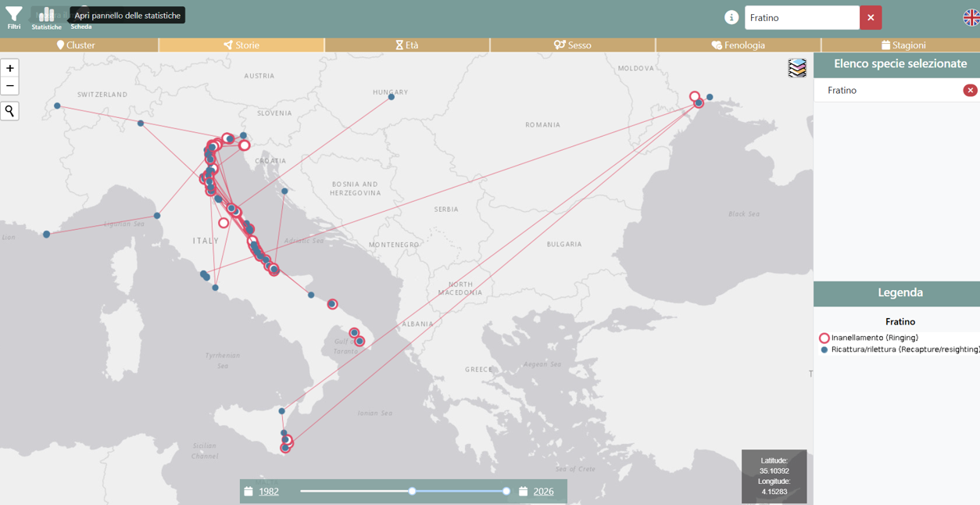980x505 pixels.
Task: Click the Longitude value 4.15283
Action: point(774,492)
